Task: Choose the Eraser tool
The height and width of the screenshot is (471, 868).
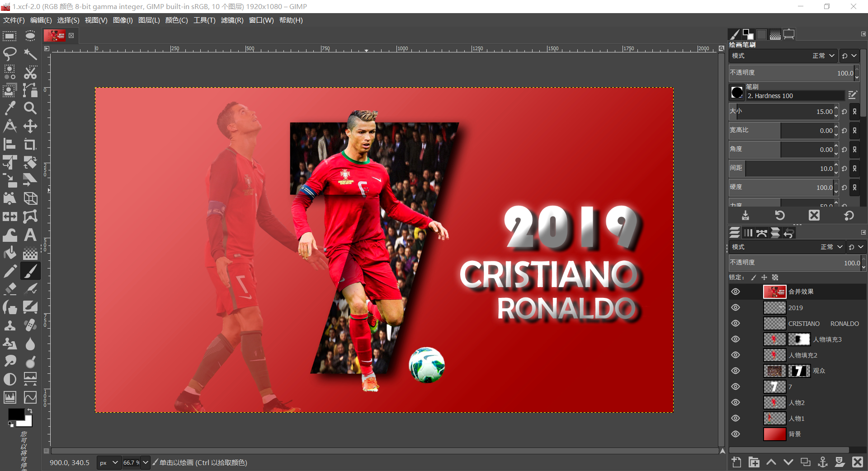Action: click(10, 289)
